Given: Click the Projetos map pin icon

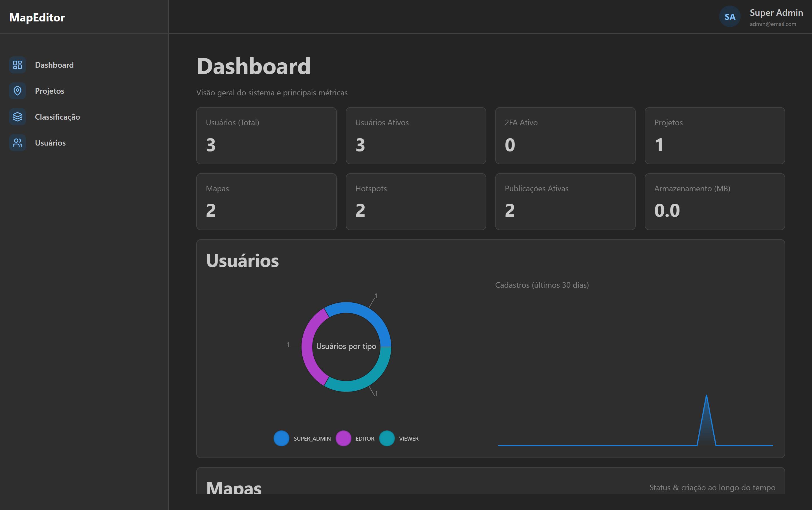Looking at the screenshot, I should (x=17, y=91).
